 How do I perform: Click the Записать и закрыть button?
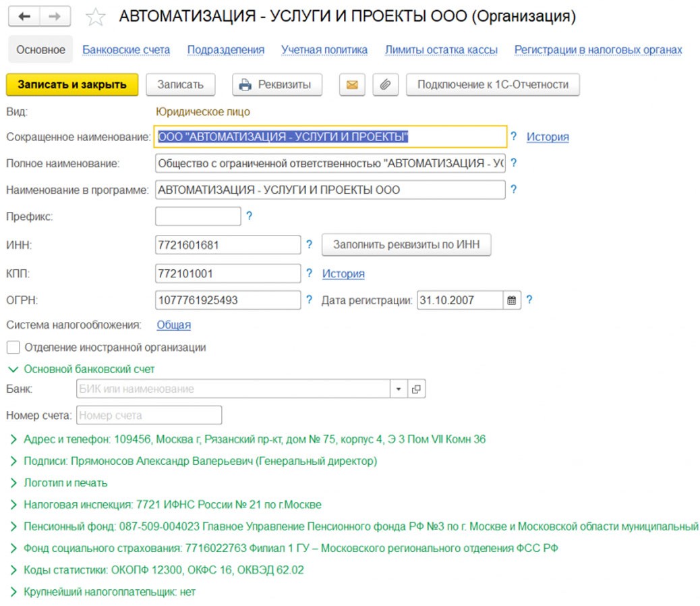coord(72,84)
